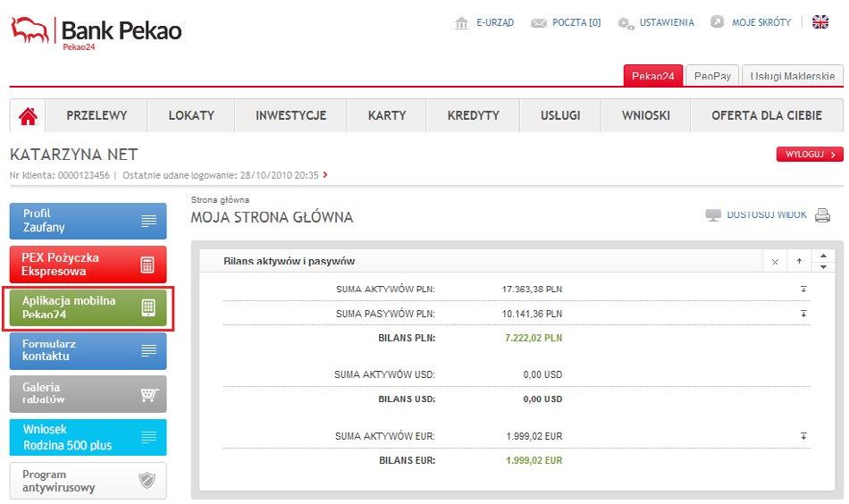This screenshot has height=504, width=849.
Task: Click shield icon on Program antywirusowy tile
Action: pyautogui.click(x=147, y=480)
